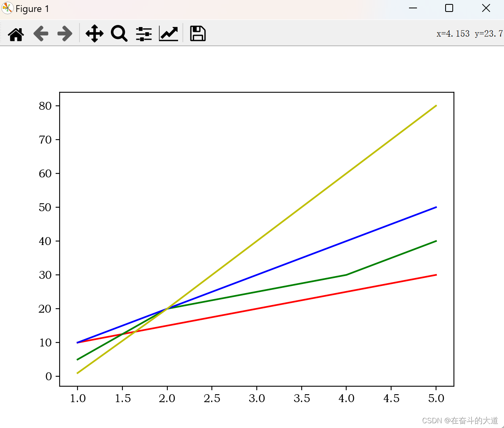
Task: Reset the plot to its original view with Home
Action: 16,34
